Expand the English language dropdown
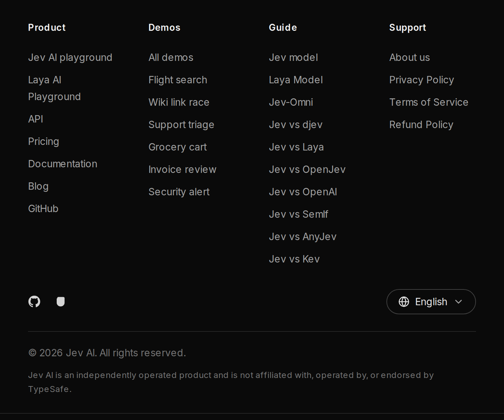The width and height of the screenshot is (504, 420). tap(431, 302)
